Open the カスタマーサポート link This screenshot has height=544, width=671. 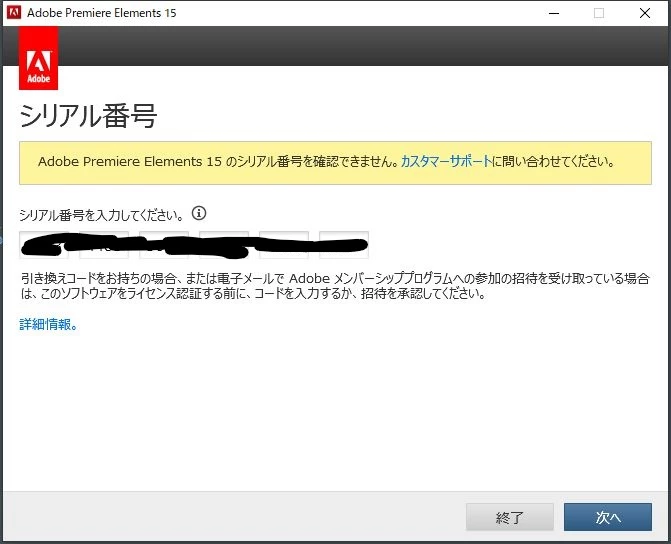pyautogui.click(x=446, y=162)
